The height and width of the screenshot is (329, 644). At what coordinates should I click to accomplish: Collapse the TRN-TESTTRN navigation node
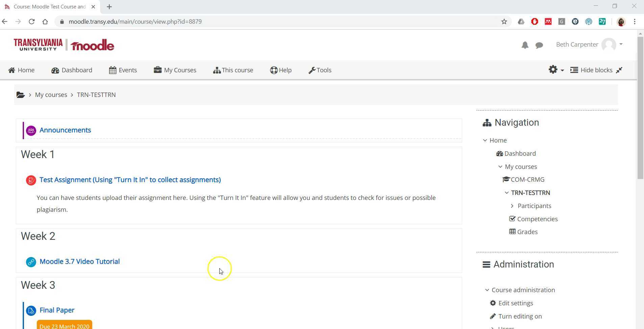coord(506,193)
